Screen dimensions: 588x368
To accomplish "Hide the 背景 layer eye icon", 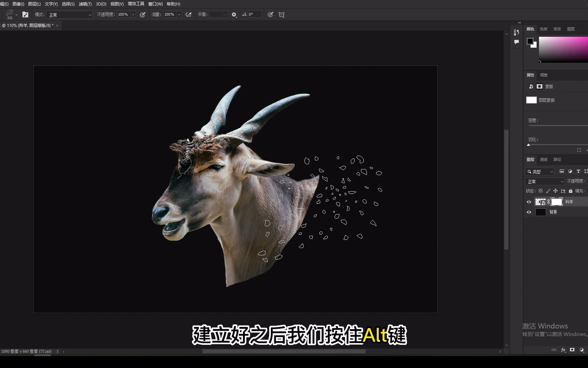I will pos(529,212).
